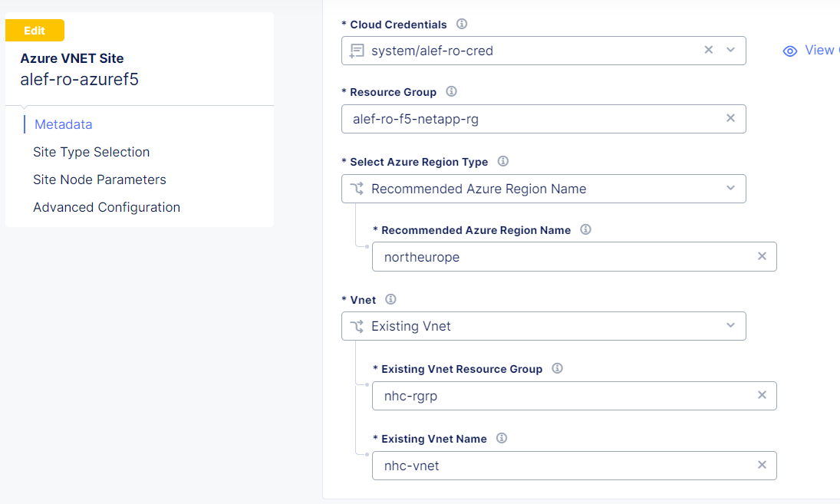This screenshot has width=840, height=504.
Task: Open info tooltip for Select Azure Region Type
Action: click(x=502, y=160)
